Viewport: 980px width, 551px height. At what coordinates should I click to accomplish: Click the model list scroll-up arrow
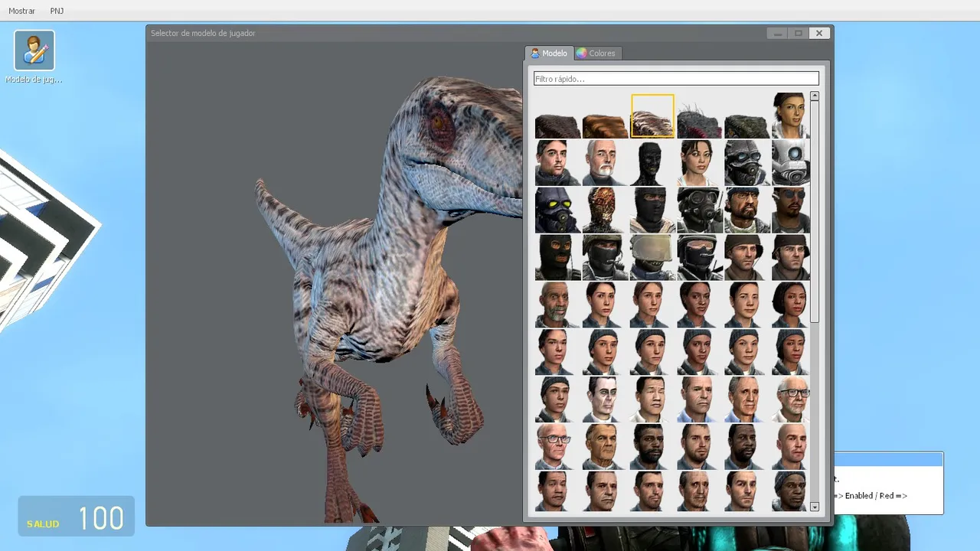[815, 96]
